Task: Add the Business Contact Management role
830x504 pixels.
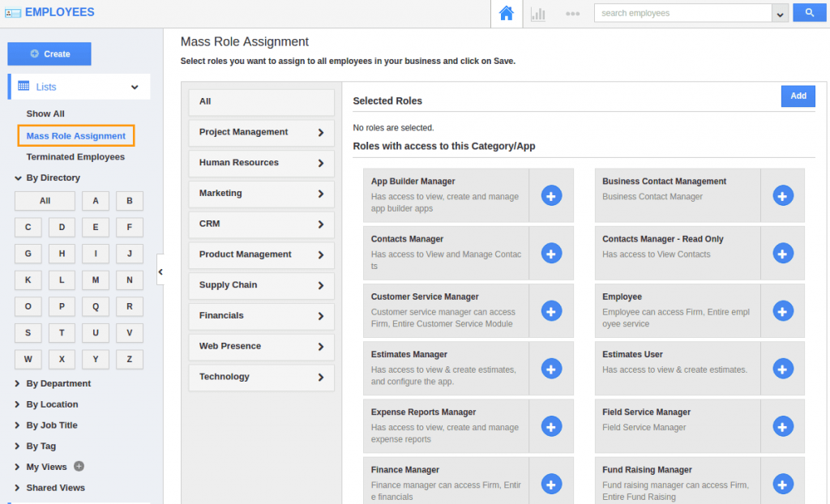Action: coord(783,196)
